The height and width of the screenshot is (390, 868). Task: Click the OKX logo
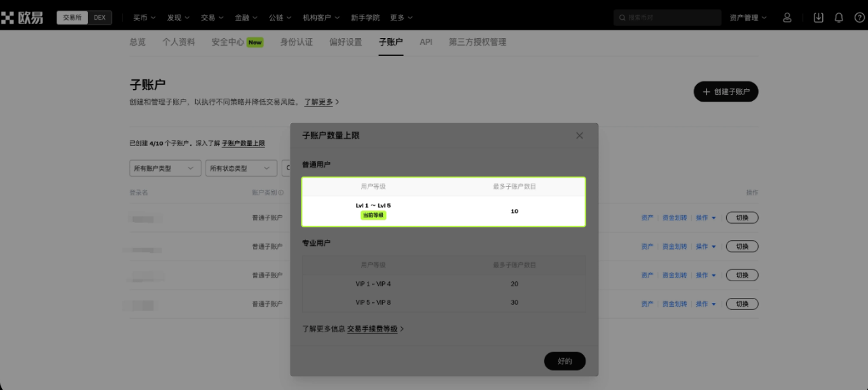tap(22, 17)
